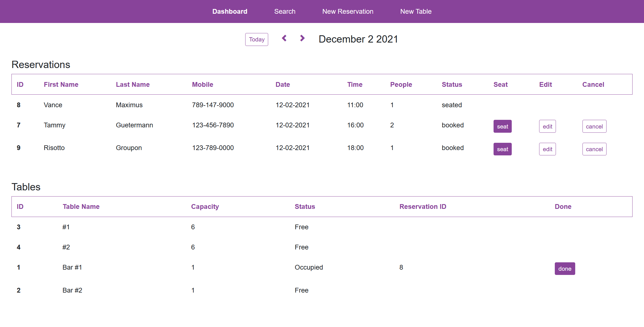Seat Risotto Groupon's reservation

click(502, 149)
